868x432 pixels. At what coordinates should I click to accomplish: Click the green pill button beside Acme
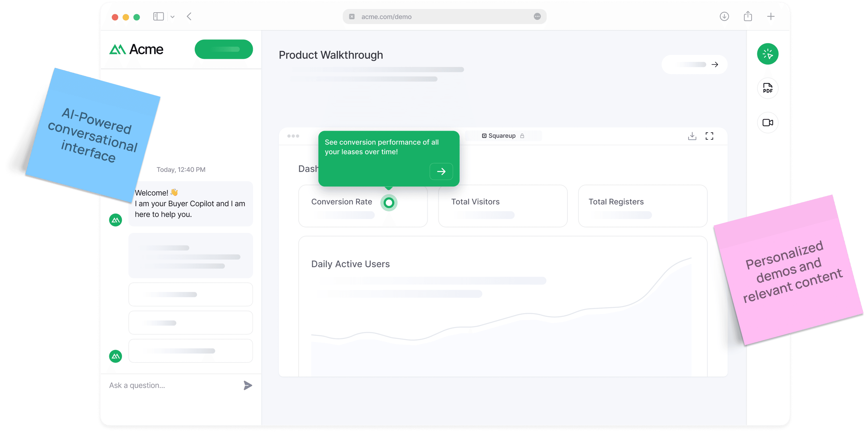coord(224,49)
